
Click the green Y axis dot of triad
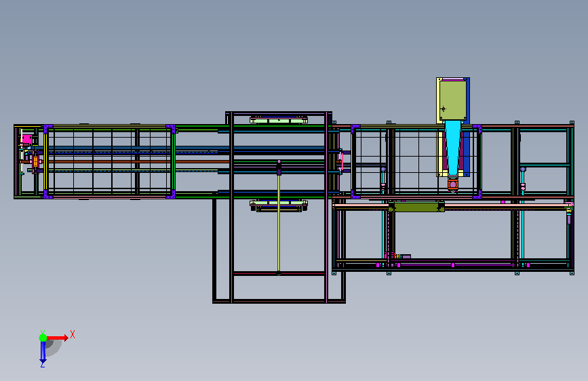pyautogui.click(x=43, y=338)
